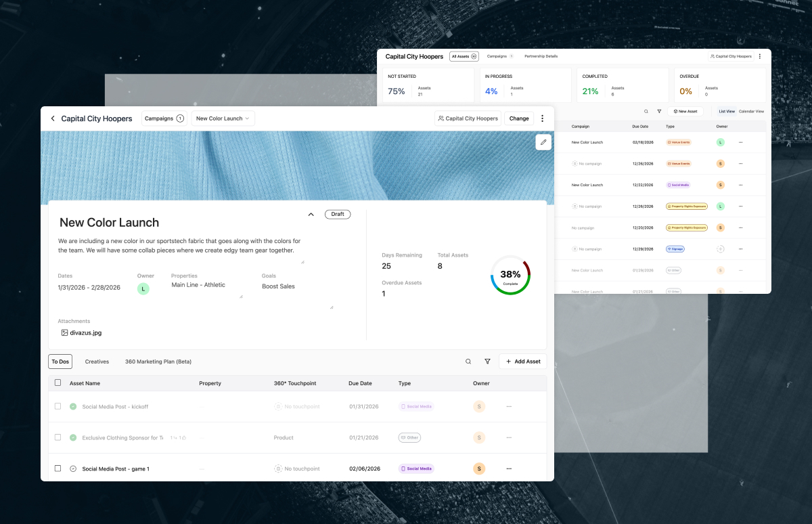The width and height of the screenshot is (812, 524).
Task: Check the checkbox for Social Media Post - game 1
Action: pos(58,468)
